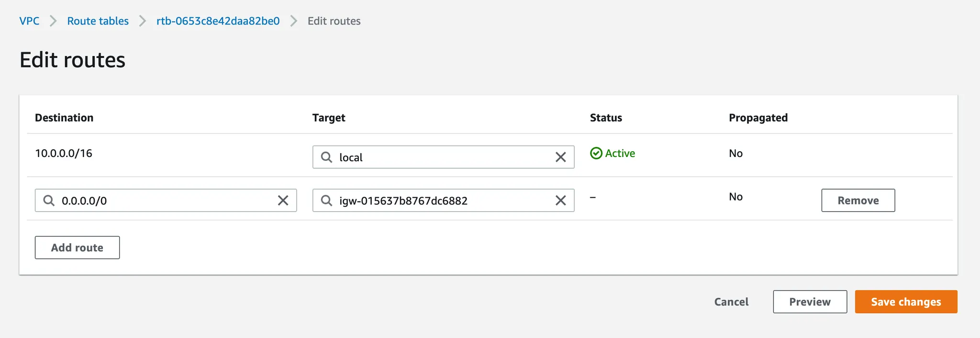Clear the local target field

pos(560,157)
